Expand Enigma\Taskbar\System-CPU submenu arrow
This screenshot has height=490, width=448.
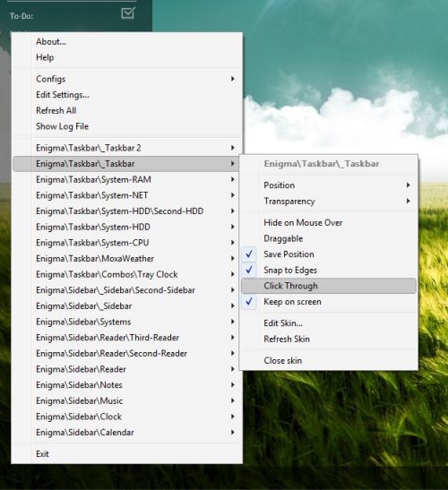233,243
